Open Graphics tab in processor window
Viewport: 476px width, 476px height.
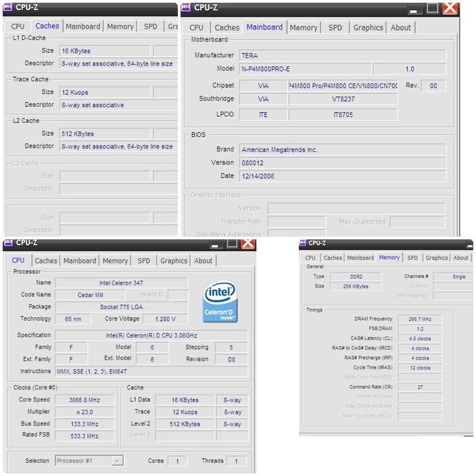coord(174,261)
